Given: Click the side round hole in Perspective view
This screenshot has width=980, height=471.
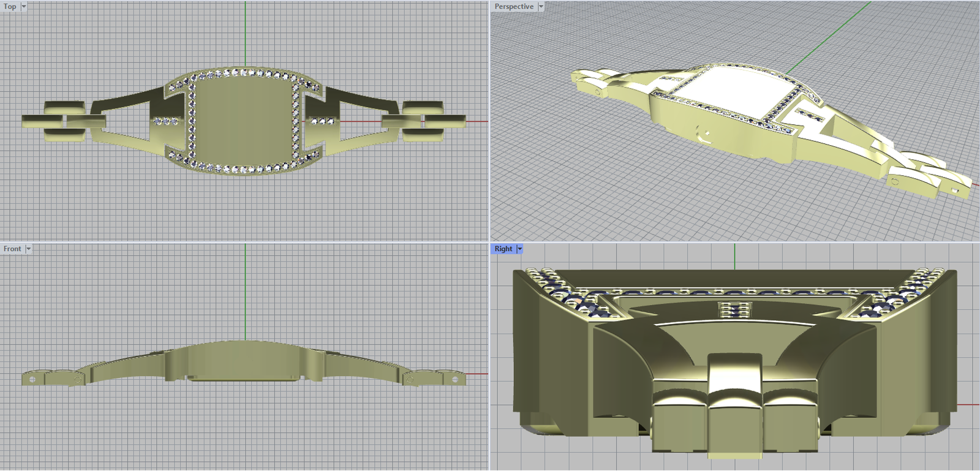Looking at the screenshot, I should (x=703, y=134).
